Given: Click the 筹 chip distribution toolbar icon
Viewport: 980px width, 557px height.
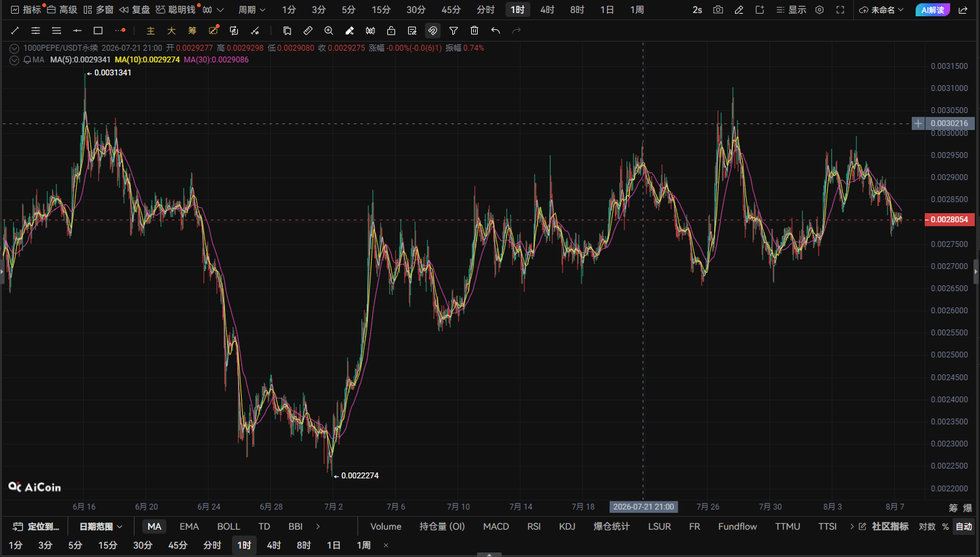Looking at the screenshot, I should point(192,31).
